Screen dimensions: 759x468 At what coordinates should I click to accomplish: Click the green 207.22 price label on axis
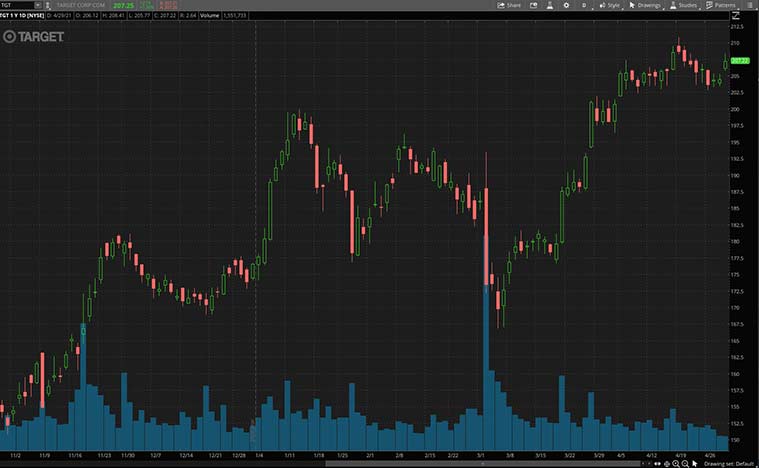[x=740, y=62]
